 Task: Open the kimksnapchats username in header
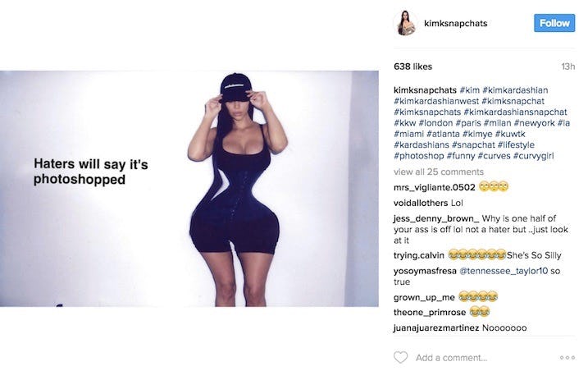[x=455, y=23]
